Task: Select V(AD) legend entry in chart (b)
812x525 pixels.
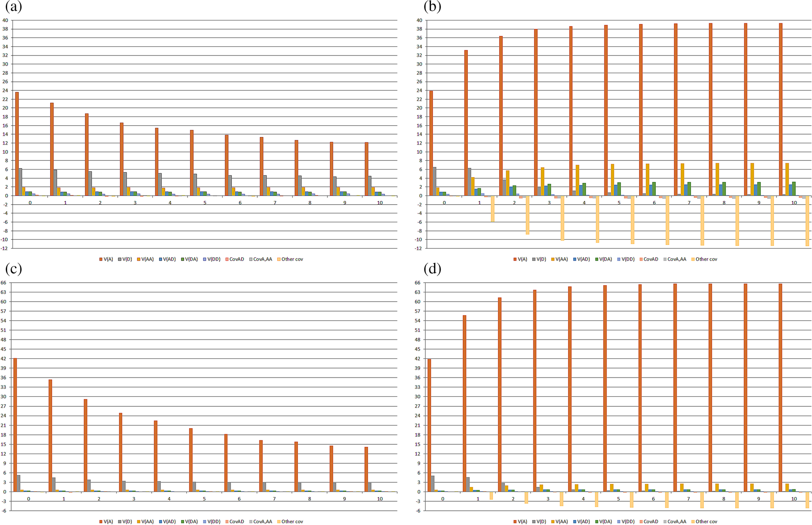Action: pyautogui.click(x=581, y=259)
